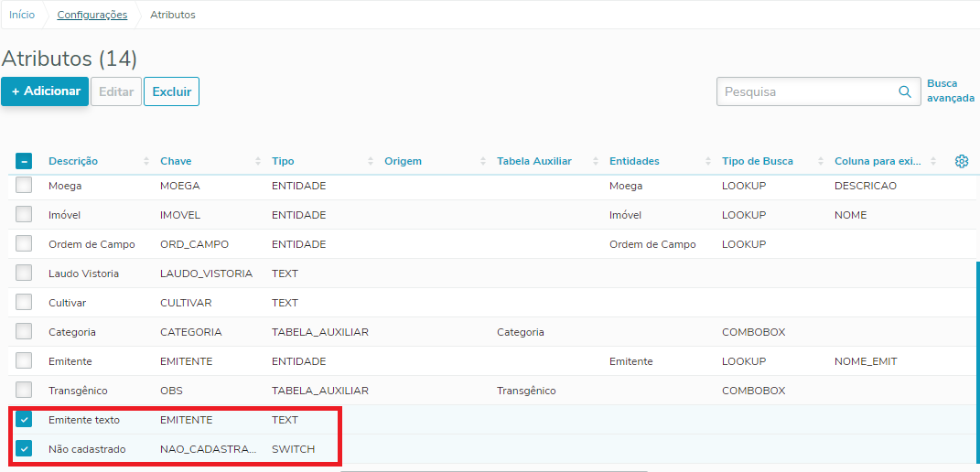Click the Coluna para exi... column header
This screenshot has width=980, height=472.
(x=877, y=161)
